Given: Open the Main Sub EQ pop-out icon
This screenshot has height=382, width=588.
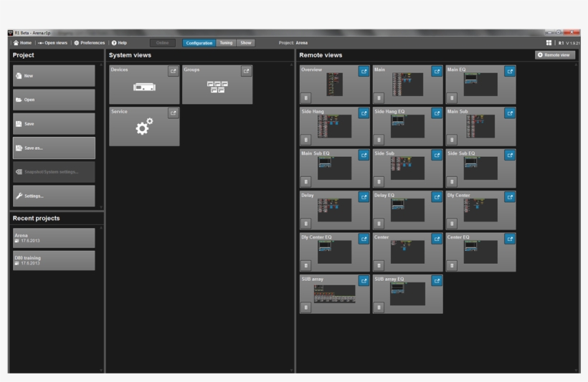Looking at the screenshot, I should point(364,156).
